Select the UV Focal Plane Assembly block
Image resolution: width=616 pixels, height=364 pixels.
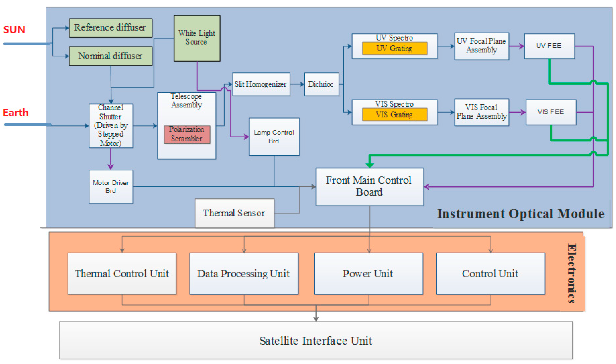481,46
